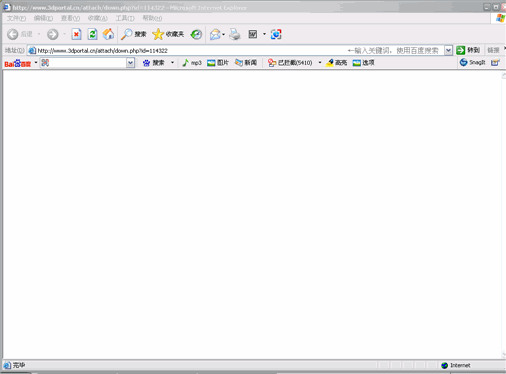
Task: Click the Windows flag logo throbber
Action: (500, 18)
